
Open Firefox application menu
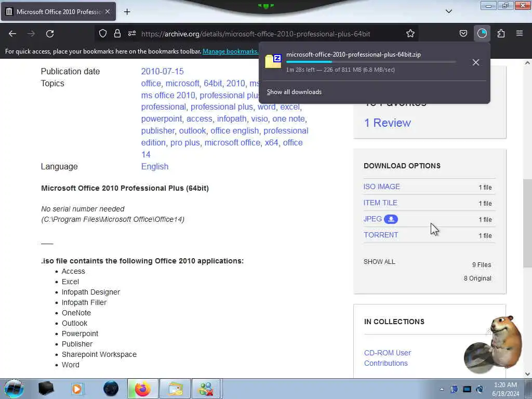tap(520, 33)
